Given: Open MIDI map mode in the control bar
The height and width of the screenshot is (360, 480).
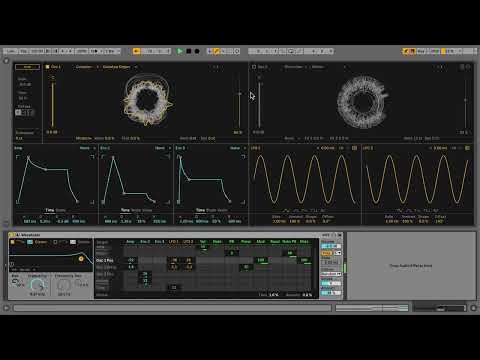Looking at the screenshot, I should tap(435, 51).
